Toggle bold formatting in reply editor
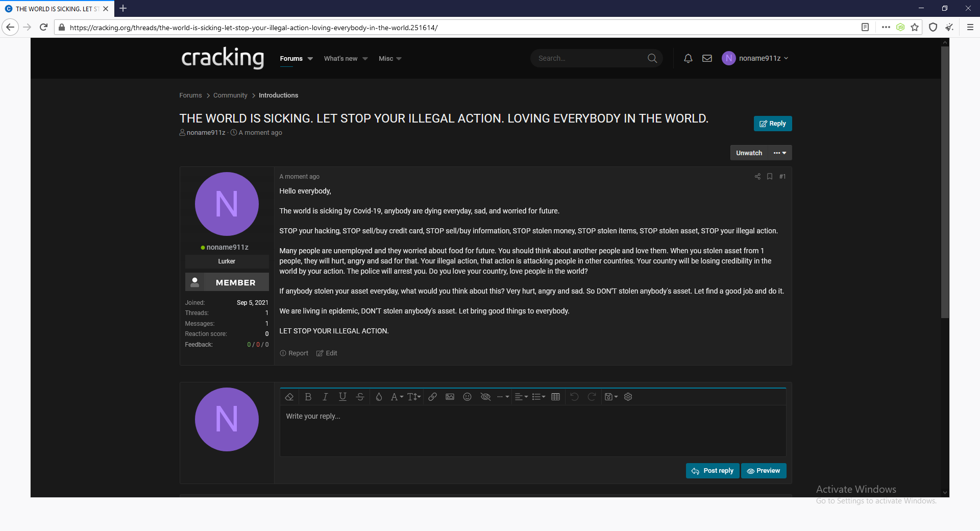This screenshot has width=980, height=531. pyautogui.click(x=308, y=397)
